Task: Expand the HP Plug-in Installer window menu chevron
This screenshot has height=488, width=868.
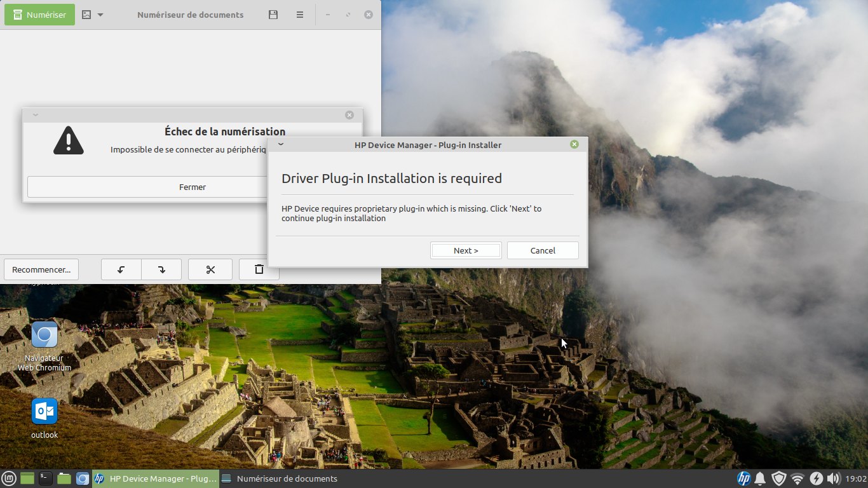Action: (281, 144)
